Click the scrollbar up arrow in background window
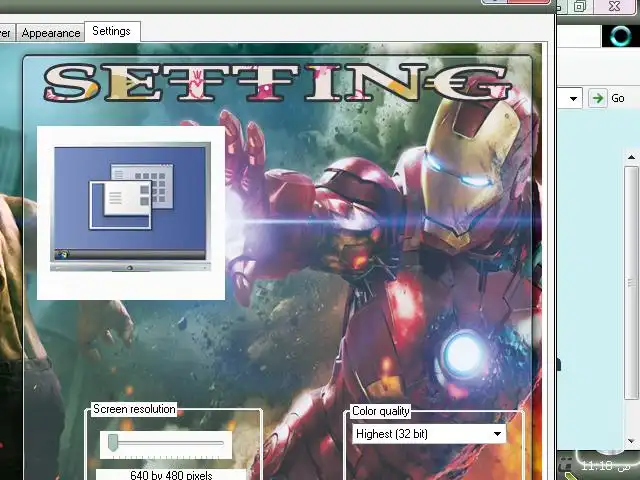Image resolution: width=640 pixels, height=480 pixels. (x=632, y=157)
